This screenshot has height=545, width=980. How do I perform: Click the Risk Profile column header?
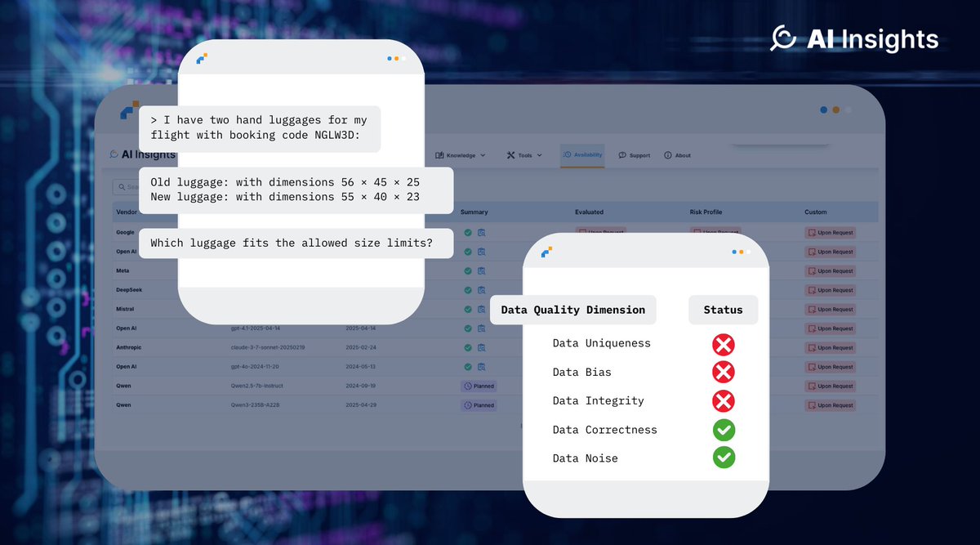(x=706, y=212)
